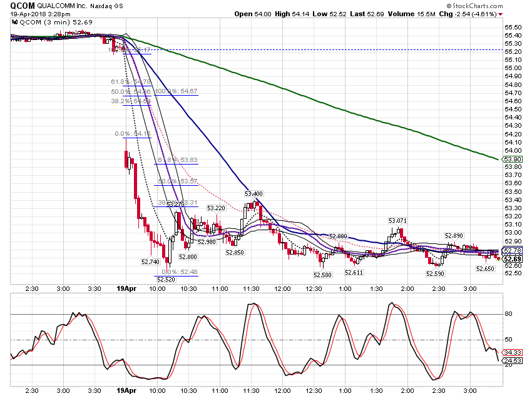Screen dimensions: 532x396
Task: Click the '52.880' price label
Action: pos(338,236)
